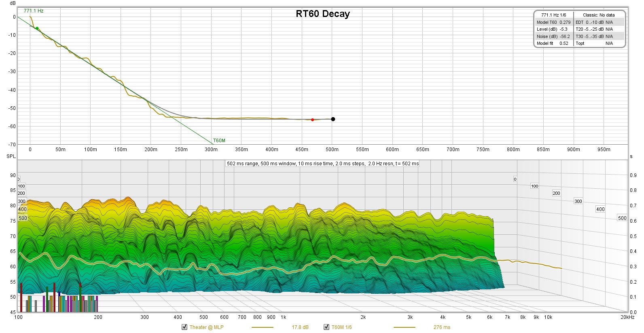Click the RT60 Decay chart title
644x333 pixels.
pos(322,14)
